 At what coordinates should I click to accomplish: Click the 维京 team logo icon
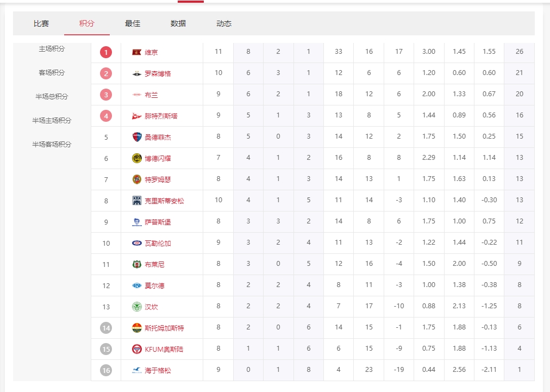[x=136, y=52]
